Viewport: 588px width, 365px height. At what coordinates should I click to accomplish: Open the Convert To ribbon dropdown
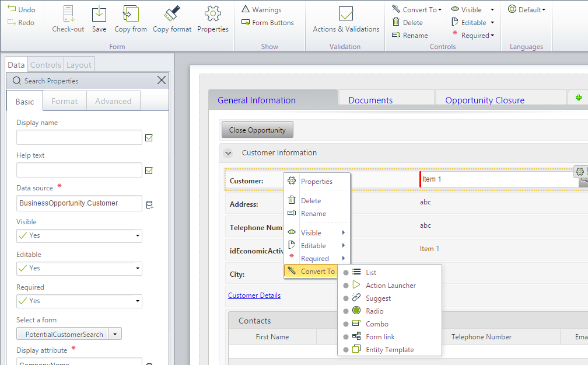[x=416, y=9]
